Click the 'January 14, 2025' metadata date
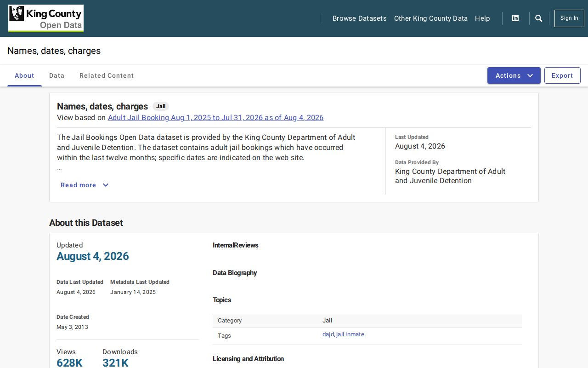The height and width of the screenshot is (368, 588). (133, 292)
